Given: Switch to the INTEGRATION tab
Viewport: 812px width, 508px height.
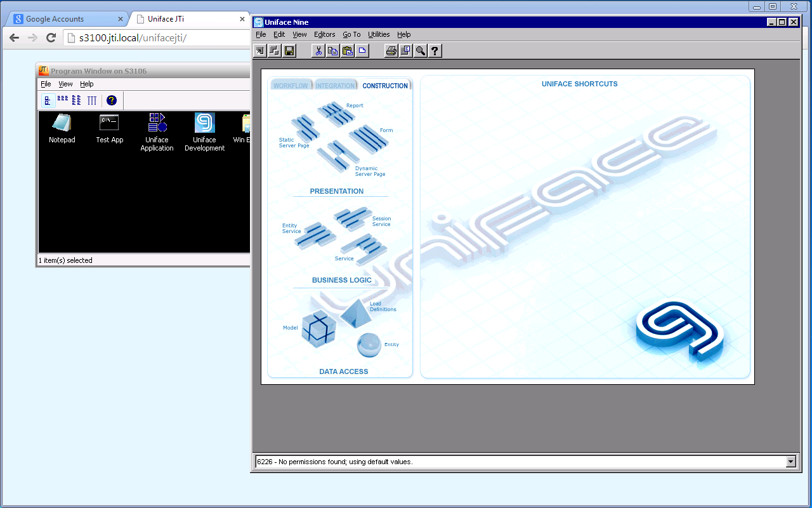Looking at the screenshot, I should click(336, 84).
